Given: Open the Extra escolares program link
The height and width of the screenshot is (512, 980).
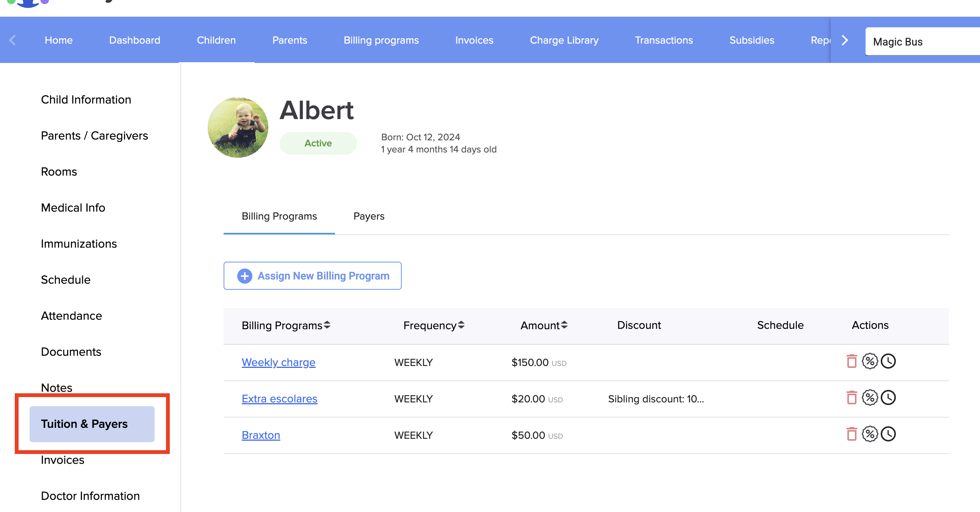Looking at the screenshot, I should tap(279, 399).
